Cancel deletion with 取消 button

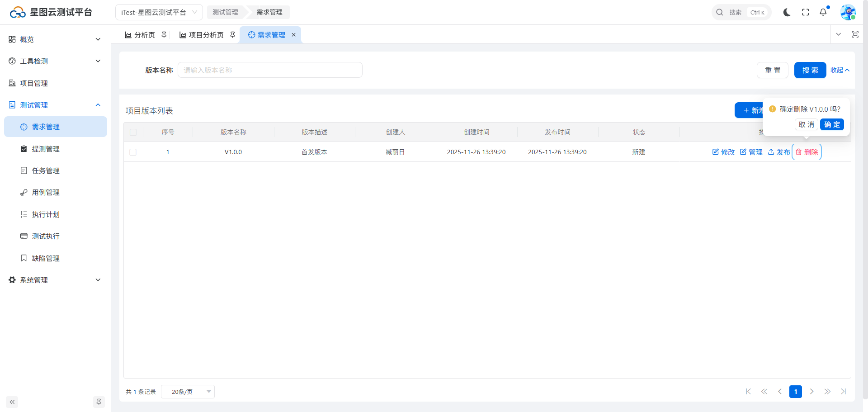[806, 124]
